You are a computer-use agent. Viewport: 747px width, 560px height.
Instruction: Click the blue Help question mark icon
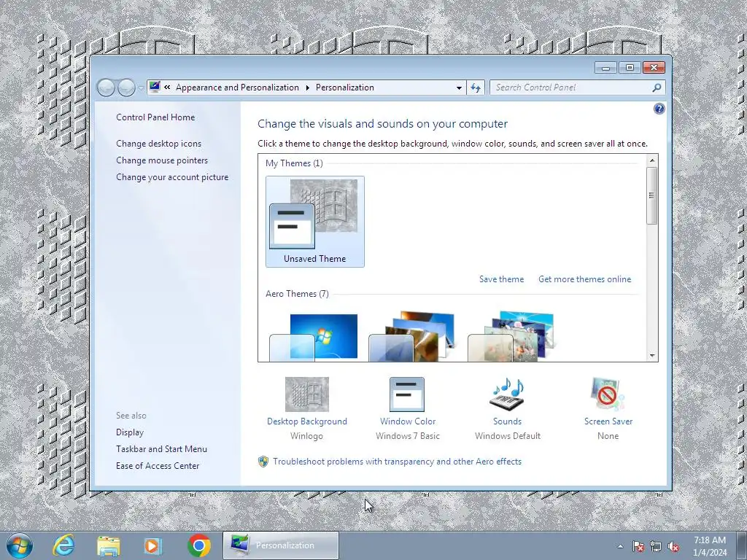pos(659,109)
